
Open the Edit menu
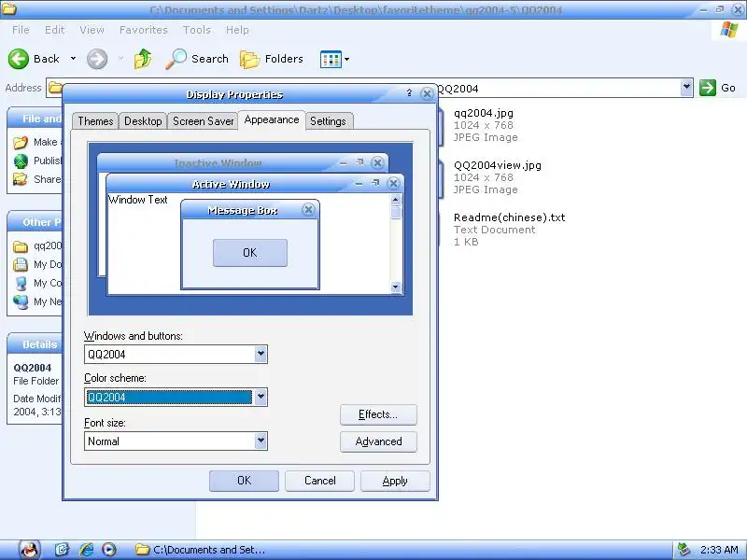54,30
